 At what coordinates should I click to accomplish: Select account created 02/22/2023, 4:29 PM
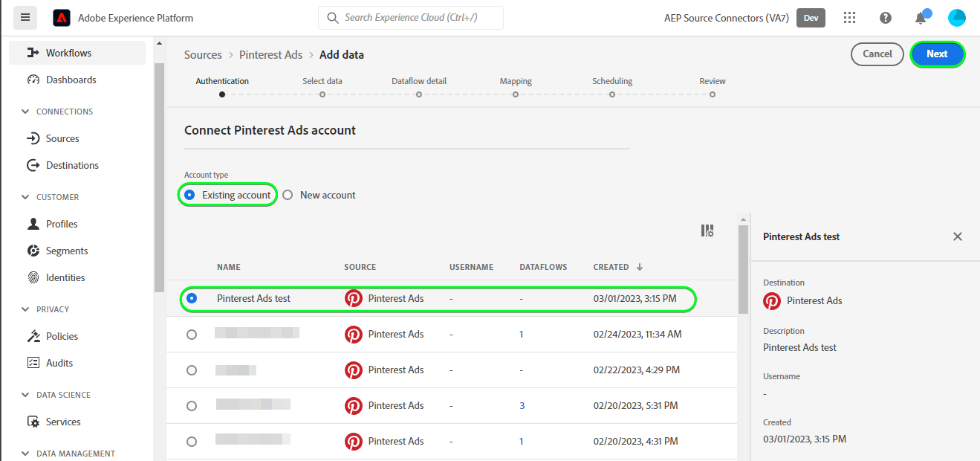pos(192,370)
